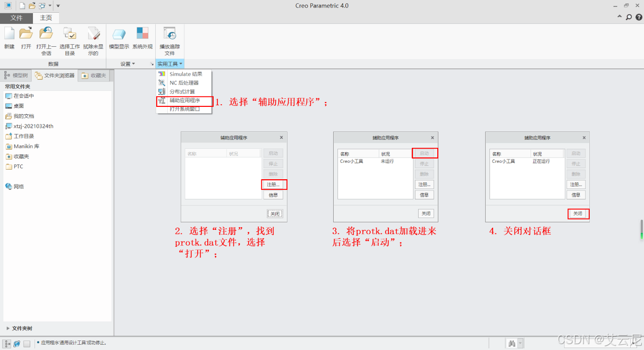The height and width of the screenshot is (350, 644).
Task: Select NC 后处理器 menu entry
Action: tap(184, 82)
